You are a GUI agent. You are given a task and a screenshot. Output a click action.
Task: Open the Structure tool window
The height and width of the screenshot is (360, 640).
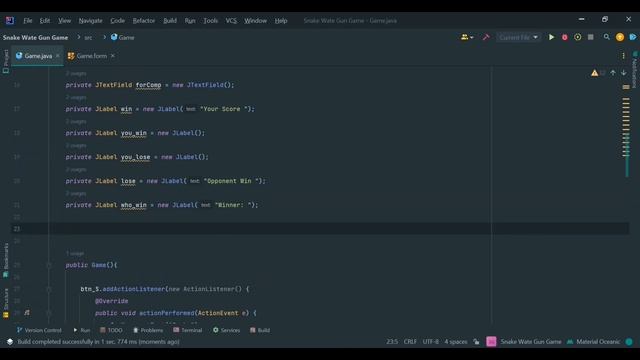coord(6,303)
